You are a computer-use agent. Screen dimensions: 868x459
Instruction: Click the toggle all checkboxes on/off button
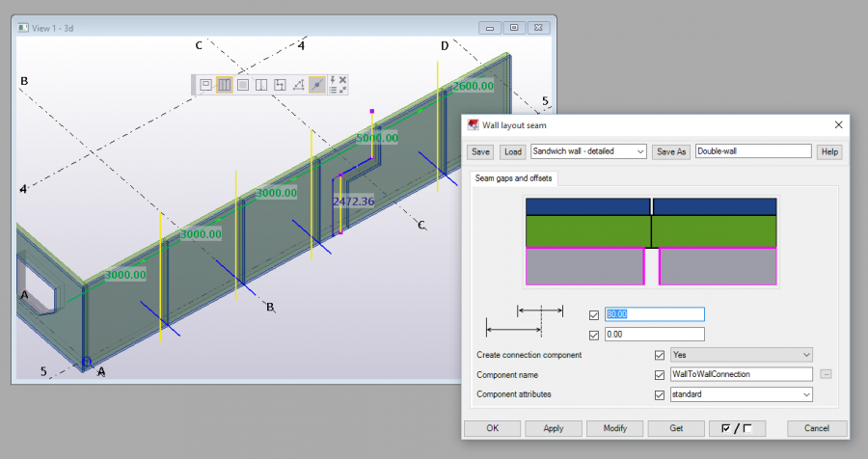point(738,428)
